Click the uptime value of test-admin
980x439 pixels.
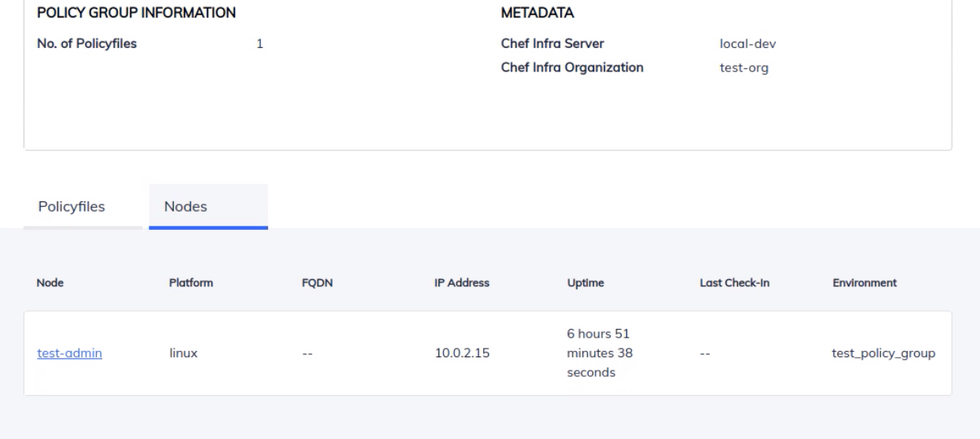pos(600,353)
